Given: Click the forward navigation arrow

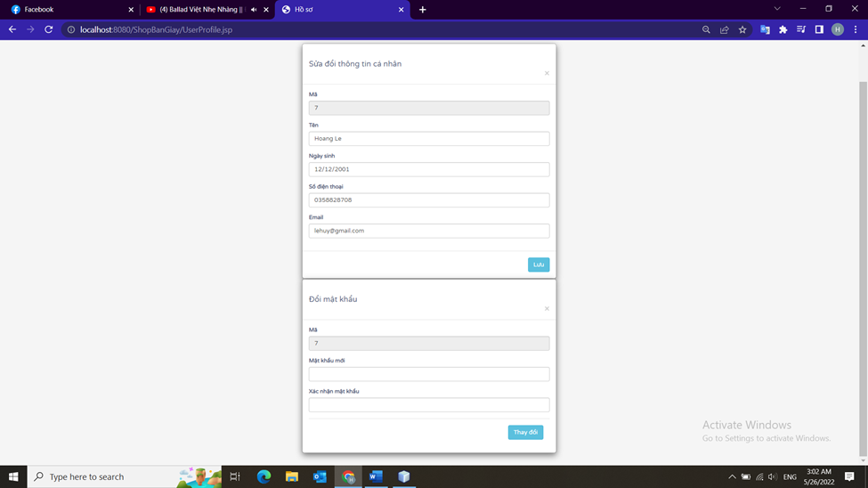Looking at the screenshot, I should pyautogui.click(x=30, y=30).
